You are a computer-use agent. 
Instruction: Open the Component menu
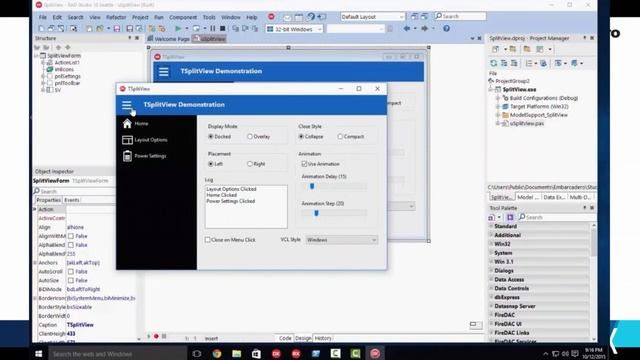pos(183,18)
